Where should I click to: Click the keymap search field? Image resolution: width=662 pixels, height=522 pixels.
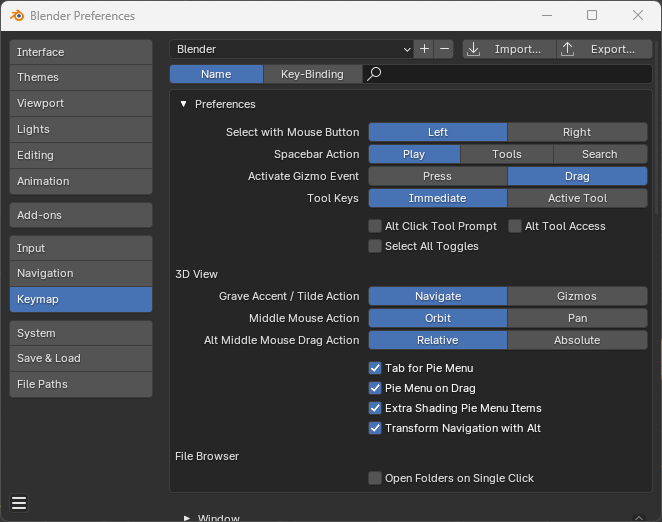[507, 74]
